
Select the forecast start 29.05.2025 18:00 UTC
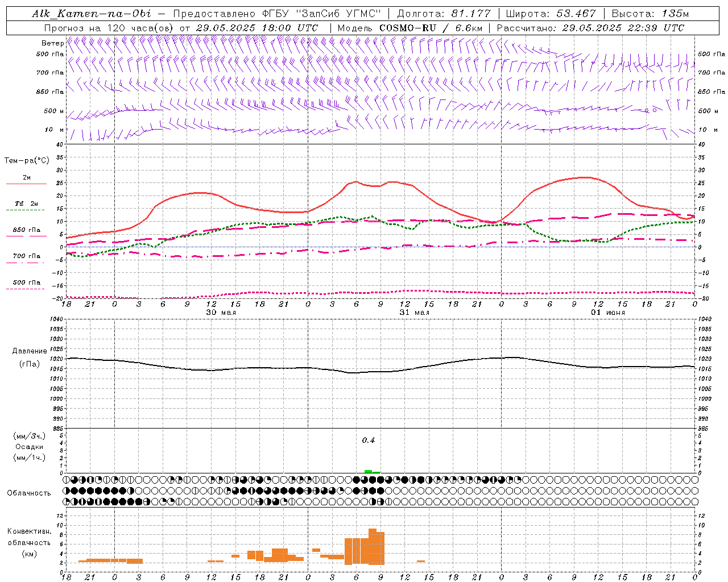click(x=257, y=28)
